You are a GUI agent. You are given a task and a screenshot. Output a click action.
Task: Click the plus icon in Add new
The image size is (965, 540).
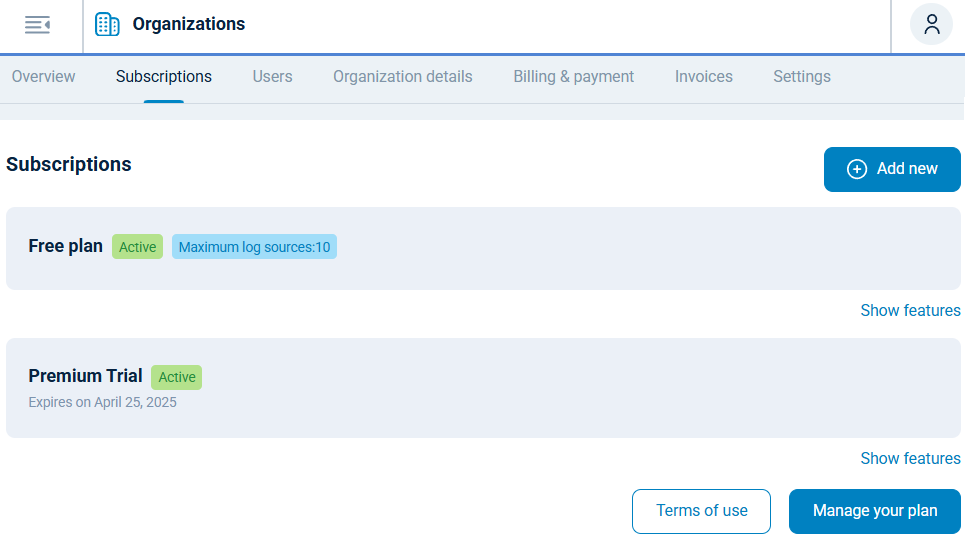857,169
